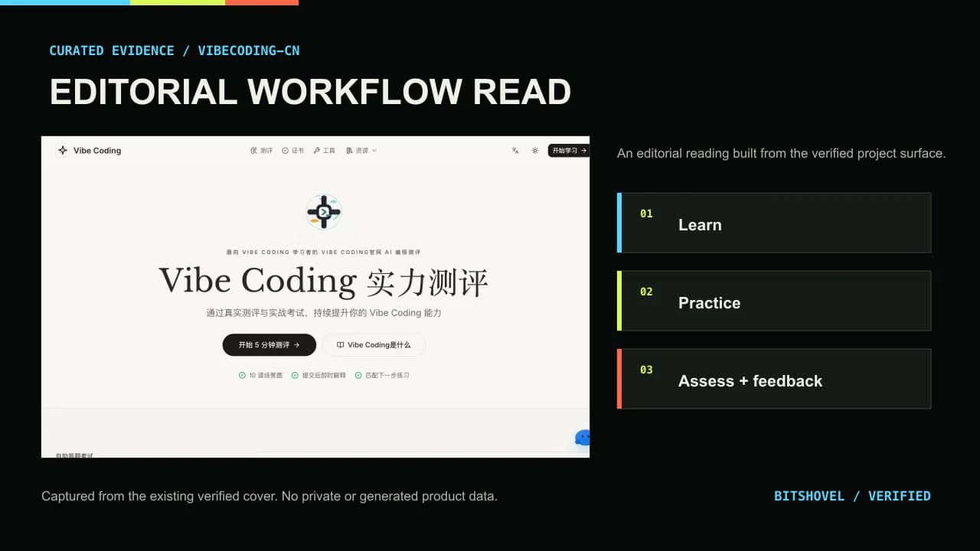Click the 开始 5 分钟测评 button
The width and height of the screenshot is (980, 551).
click(x=269, y=345)
